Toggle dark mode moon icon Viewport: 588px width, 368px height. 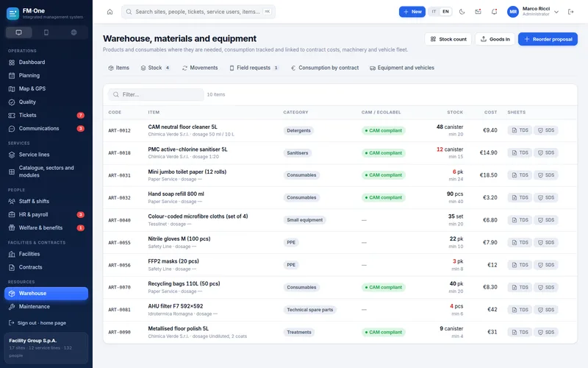[x=462, y=12]
